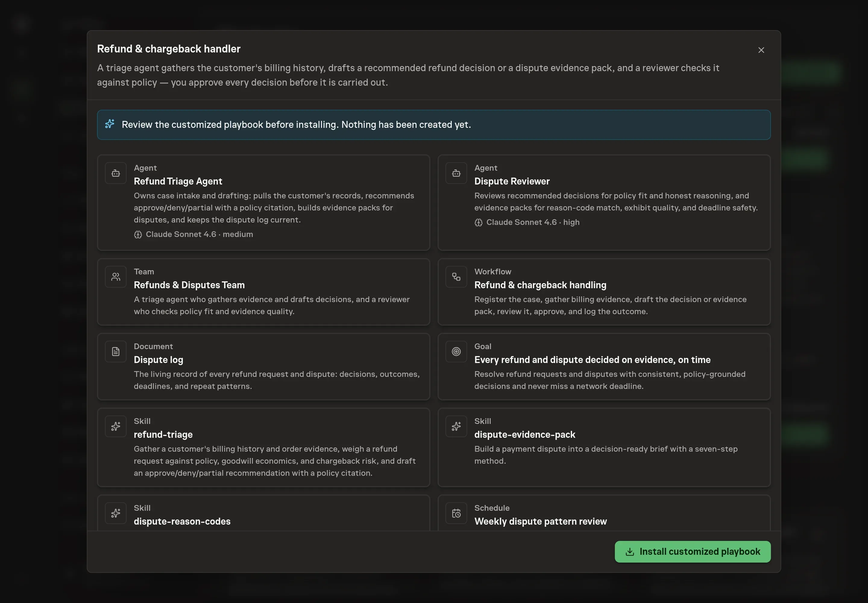This screenshot has width=868, height=603.
Task: Click the Claude Sonnet 4.6 · high model label
Action: pos(533,223)
